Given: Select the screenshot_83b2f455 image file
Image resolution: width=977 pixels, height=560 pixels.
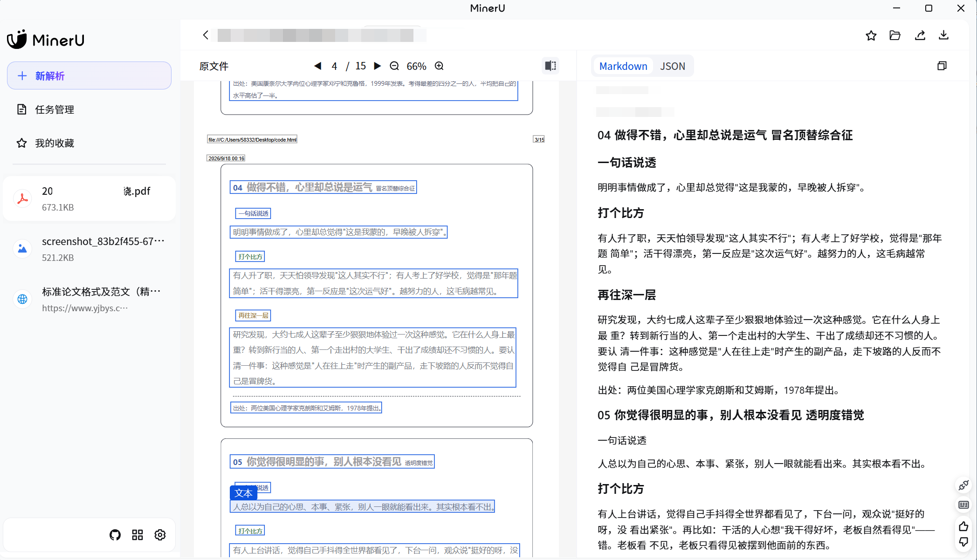Looking at the screenshot, I should pyautogui.click(x=89, y=249).
